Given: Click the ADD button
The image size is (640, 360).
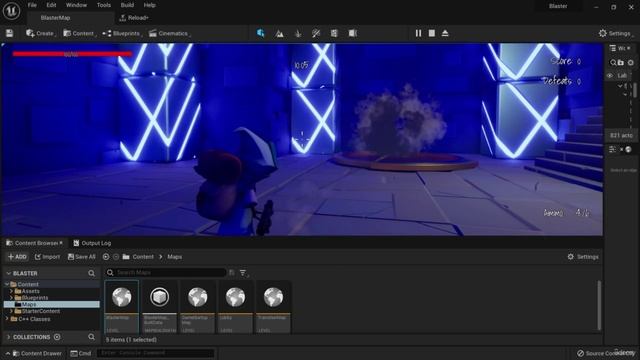Looking at the screenshot, I should tap(17, 257).
